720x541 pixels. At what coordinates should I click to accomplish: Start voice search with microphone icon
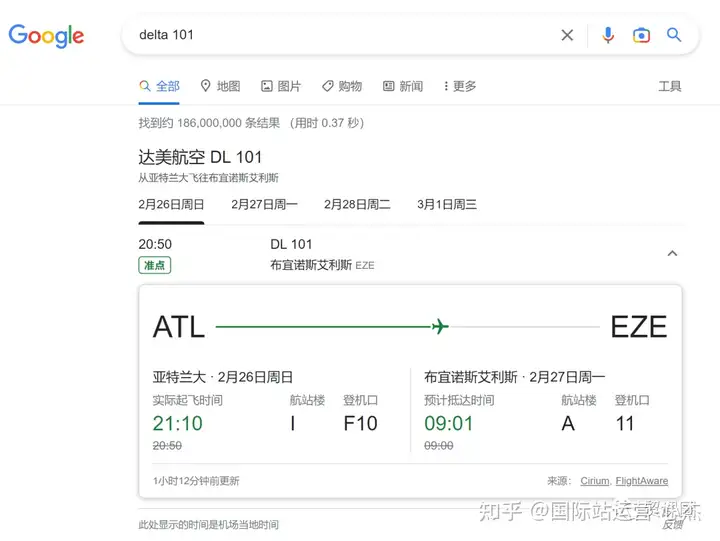608,35
